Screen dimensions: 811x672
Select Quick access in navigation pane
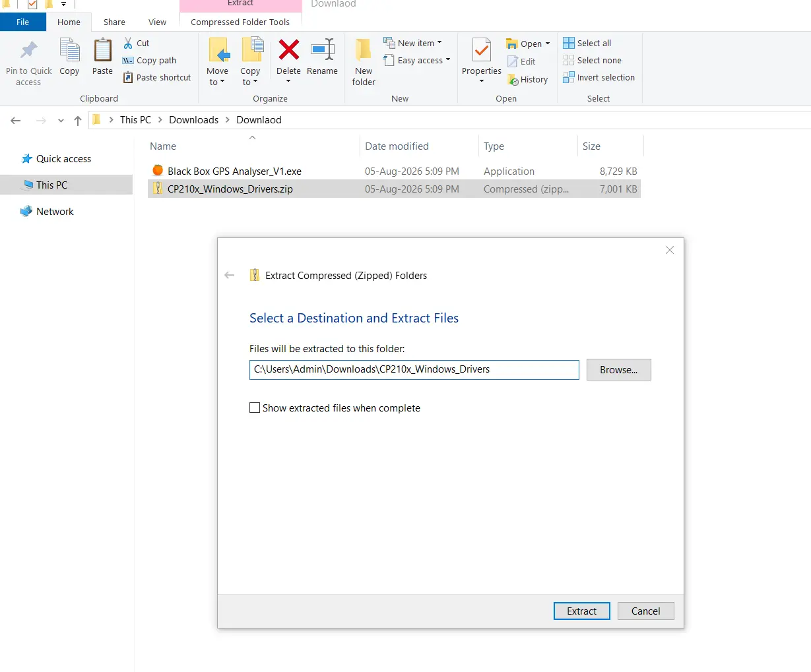click(x=63, y=158)
